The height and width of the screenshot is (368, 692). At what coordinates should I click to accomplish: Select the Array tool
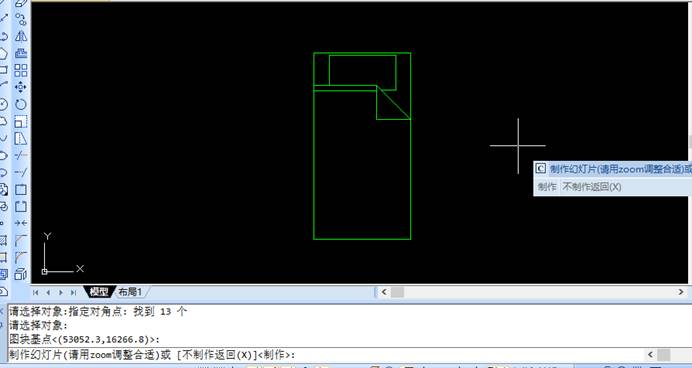pyautogui.click(x=21, y=71)
